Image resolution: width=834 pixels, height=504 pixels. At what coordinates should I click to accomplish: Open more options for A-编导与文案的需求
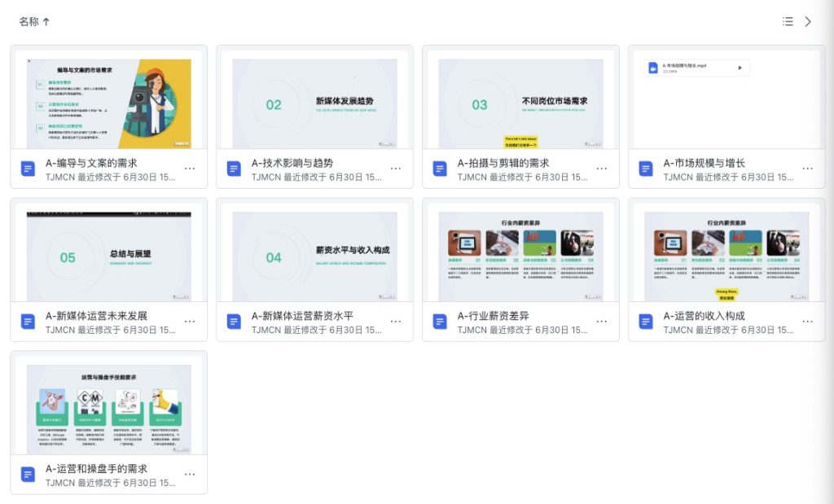(x=190, y=169)
